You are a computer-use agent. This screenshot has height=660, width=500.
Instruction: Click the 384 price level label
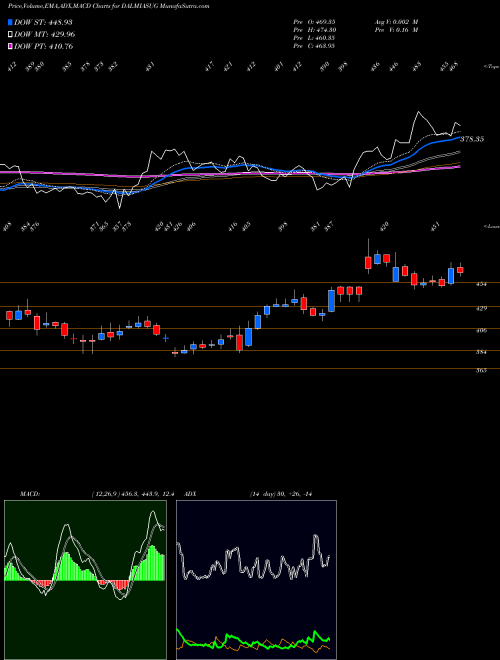click(481, 352)
